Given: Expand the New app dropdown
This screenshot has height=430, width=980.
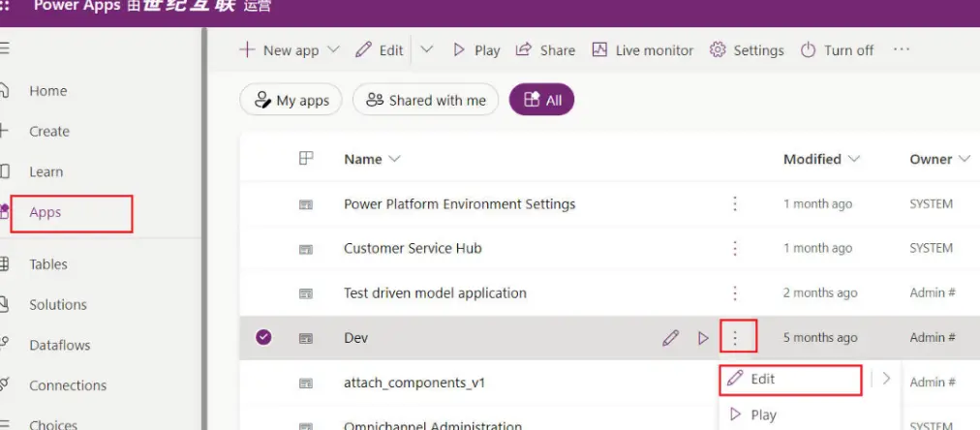Looking at the screenshot, I should point(334,50).
